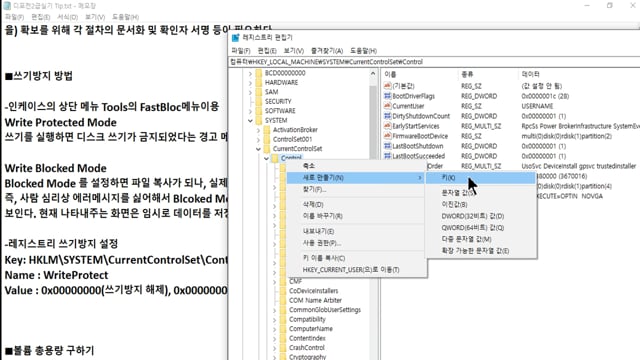
Task: Click the Compatibility folder icon
Action: [x=283, y=319]
